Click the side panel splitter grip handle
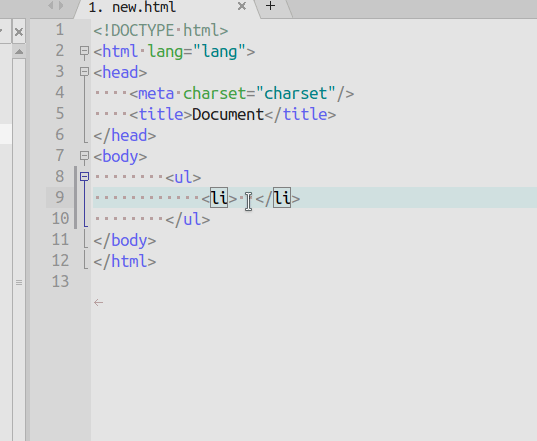Screen dimensions: 537x441 [19, 282]
